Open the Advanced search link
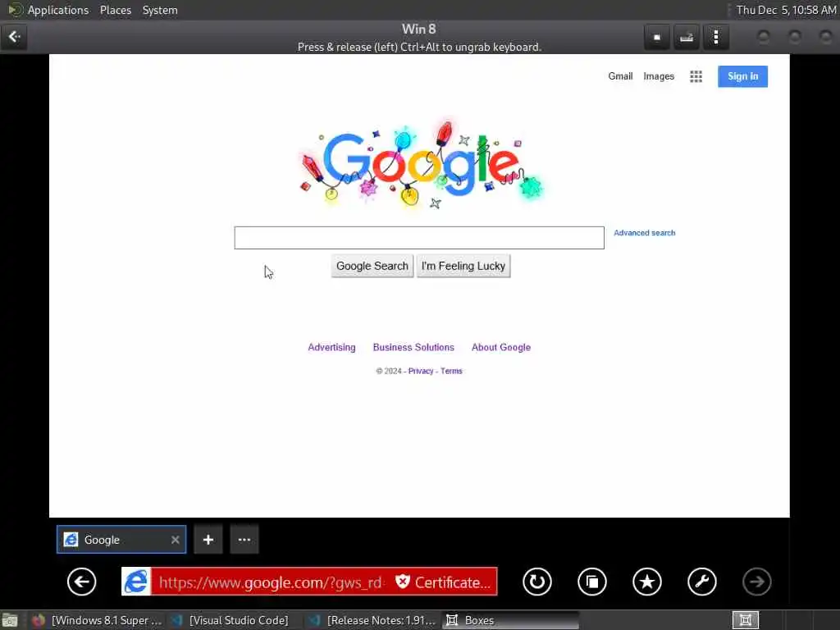The image size is (840, 630). tap(645, 232)
